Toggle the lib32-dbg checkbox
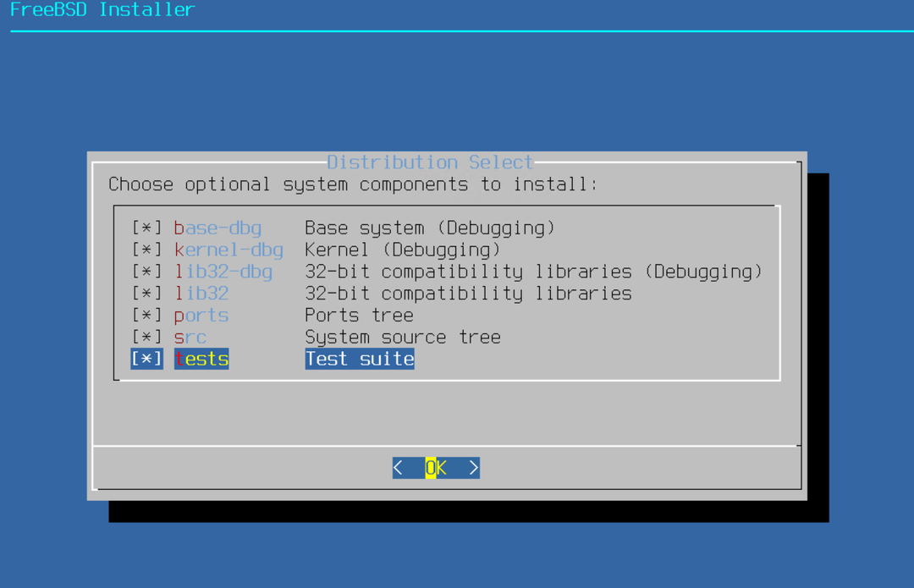This screenshot has height=588, width=914. pos(146,272)
